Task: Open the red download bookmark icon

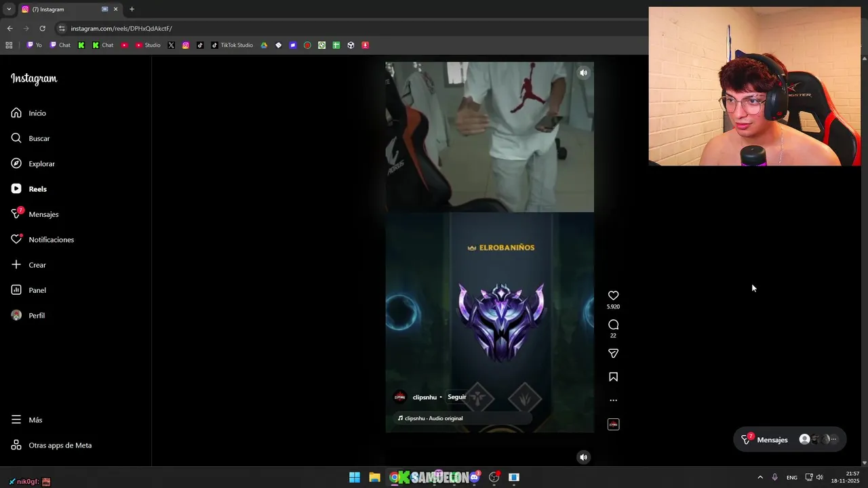Action: 365,45
